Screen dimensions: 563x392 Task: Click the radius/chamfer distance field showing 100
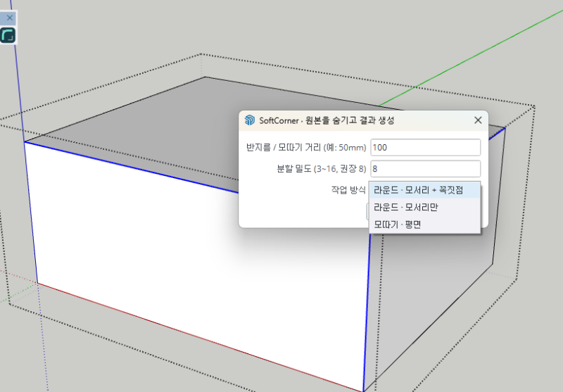(x=426, y=148)
